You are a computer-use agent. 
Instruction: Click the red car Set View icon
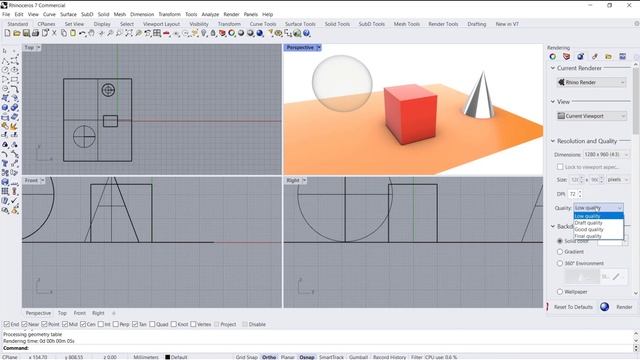[167, 33]
